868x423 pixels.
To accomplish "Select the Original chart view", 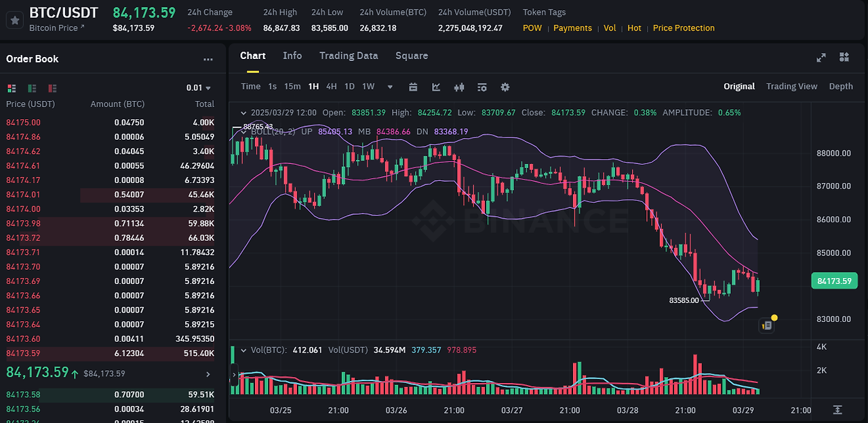I will tap(739, 86).
